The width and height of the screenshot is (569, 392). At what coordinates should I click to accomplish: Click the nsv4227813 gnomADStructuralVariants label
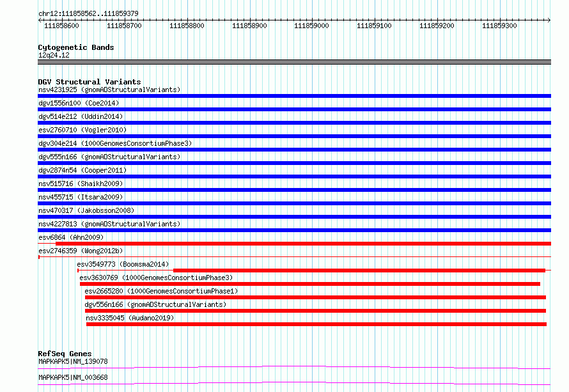pyautogui.click(x=109, y=224)
